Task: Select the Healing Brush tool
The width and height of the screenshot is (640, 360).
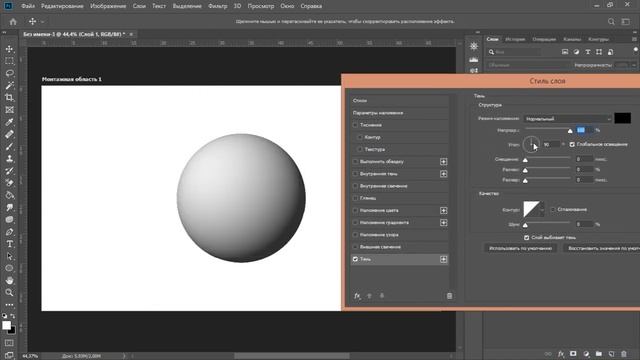Action: point(9,134)
